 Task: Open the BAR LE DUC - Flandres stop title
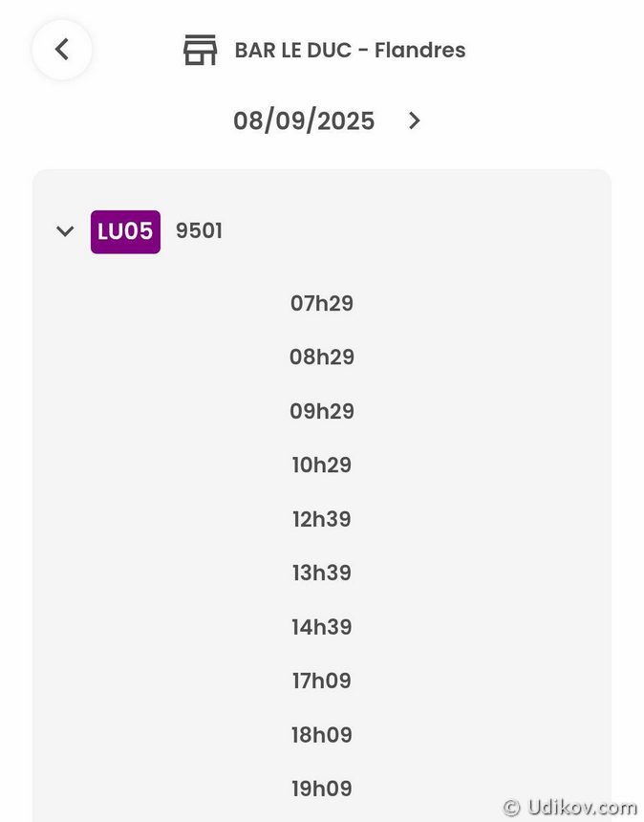pos(350,50)
